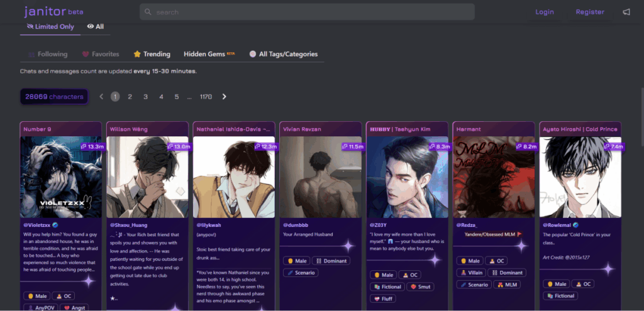Viewport: 644px width, 311px height.
Task: Click the verified badge beside @Rowlemal
Action: pyautogui.click(x=575, y=225)
